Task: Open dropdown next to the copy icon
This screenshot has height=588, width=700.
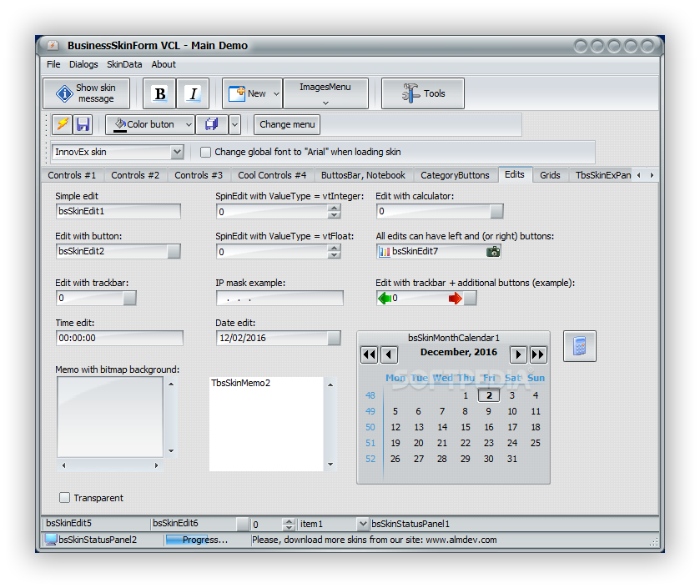Action: pos(234,124)
